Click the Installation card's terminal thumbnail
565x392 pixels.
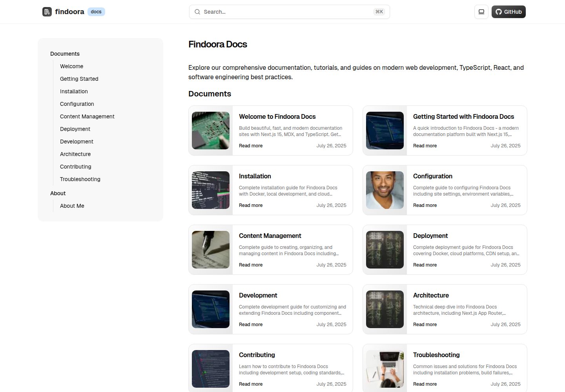(211, 190)
